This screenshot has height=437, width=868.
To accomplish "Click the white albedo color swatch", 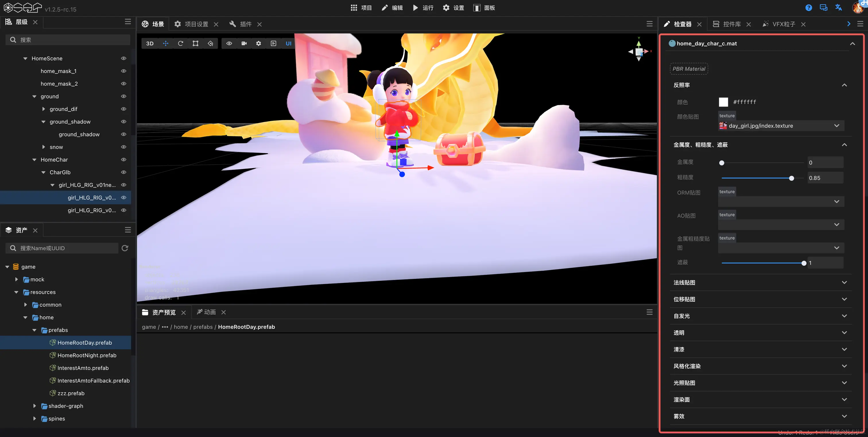I will pos(723,102).
